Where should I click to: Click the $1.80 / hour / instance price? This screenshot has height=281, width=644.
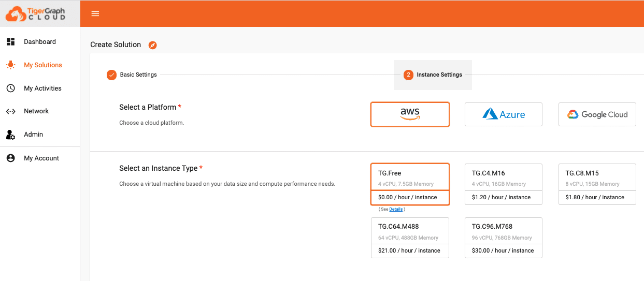(595, 198)
